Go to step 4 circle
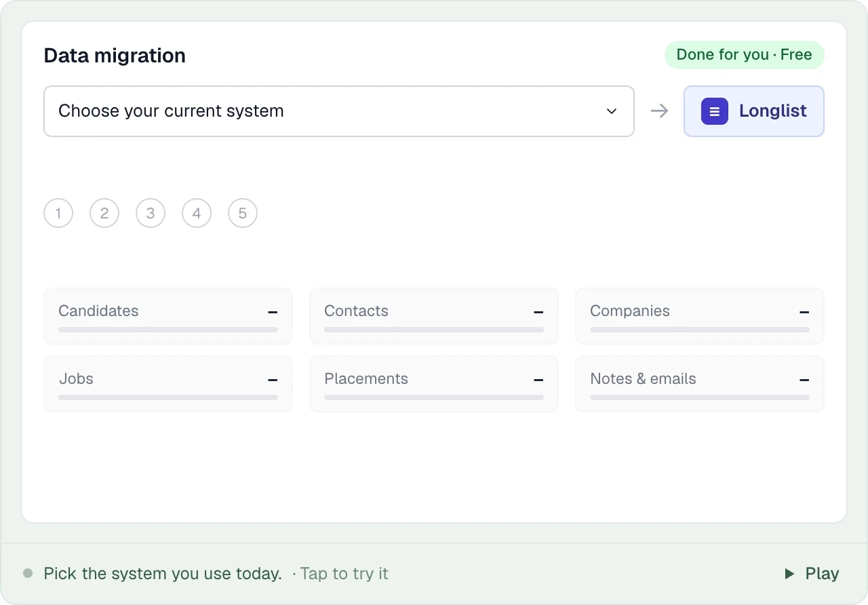Screen dimensions: 868x605 (x=197, y=213)
